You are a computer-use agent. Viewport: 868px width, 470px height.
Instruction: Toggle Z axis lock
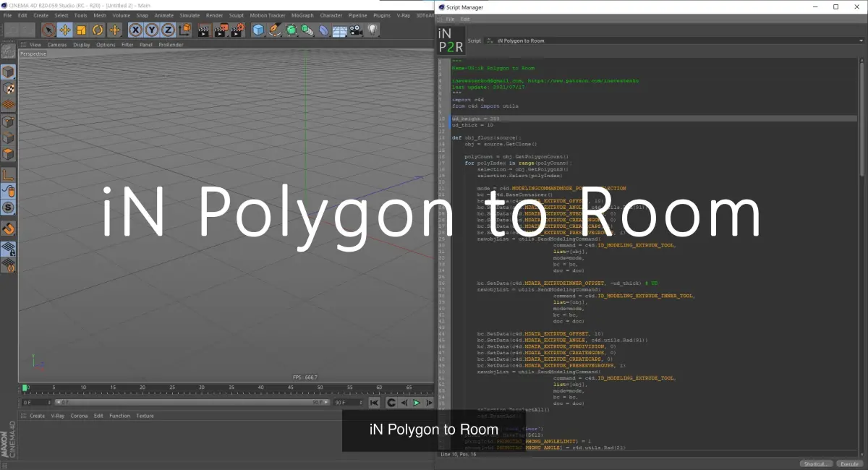pyautogui.click(x=168, y=30)
